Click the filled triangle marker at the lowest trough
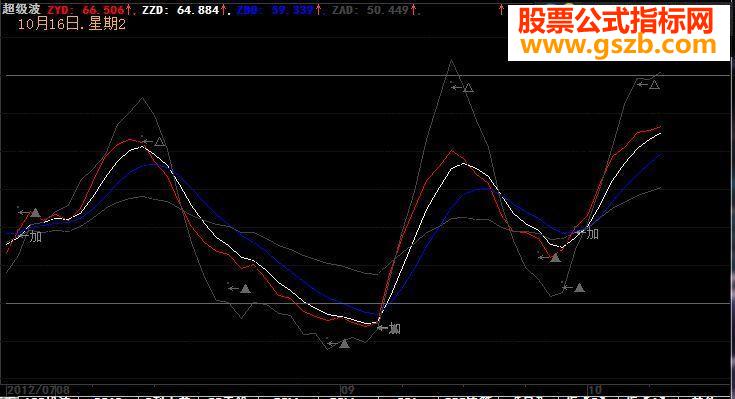The height and width of the screenshot is (399, 735). point(345,344)
